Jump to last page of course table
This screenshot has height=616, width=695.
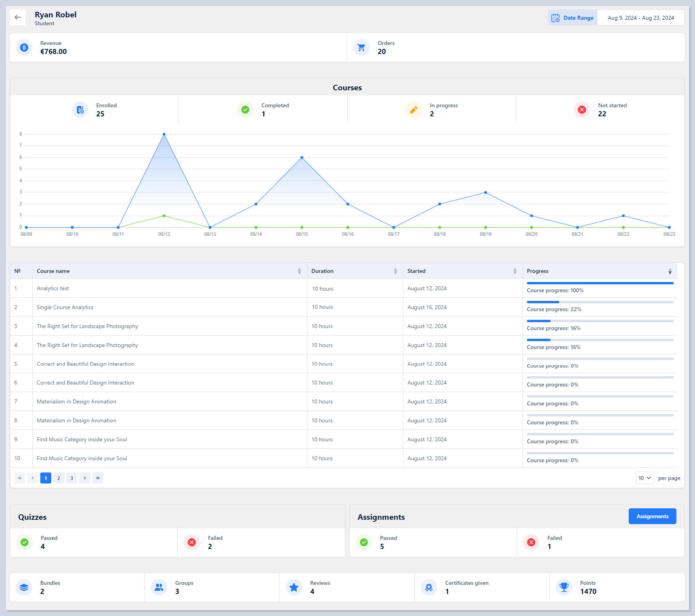point(98,478)
